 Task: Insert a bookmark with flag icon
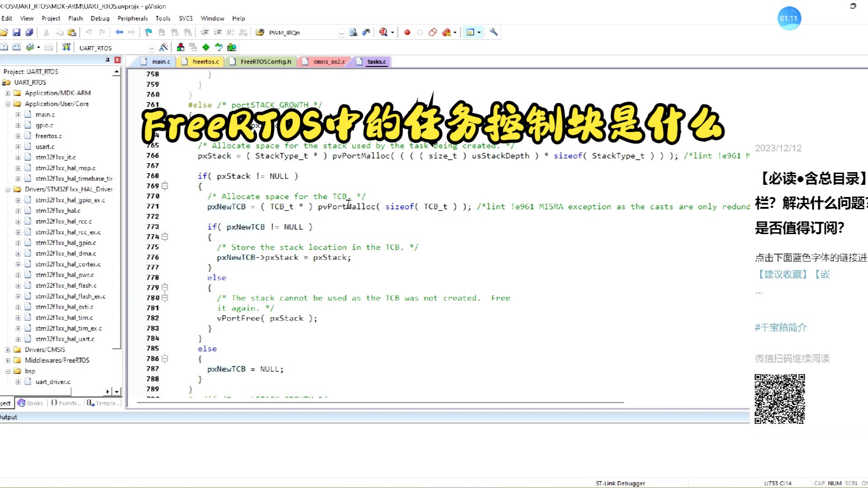(x=148, y=32)
